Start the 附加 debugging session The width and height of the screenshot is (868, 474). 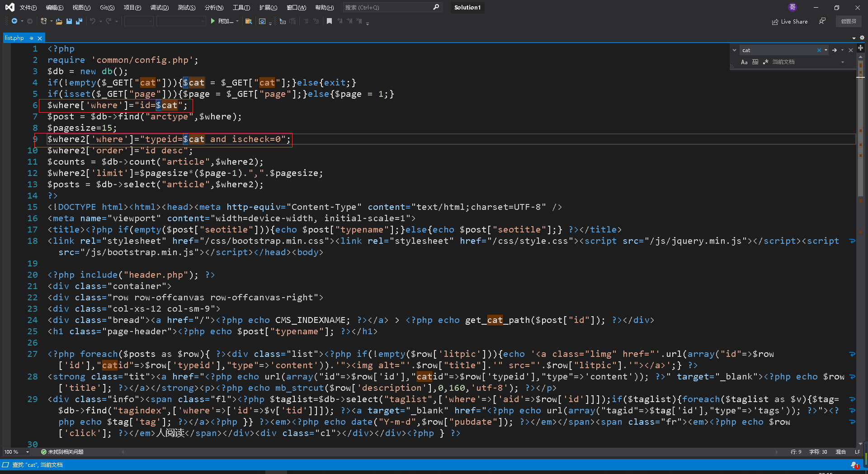click(224, 21)
